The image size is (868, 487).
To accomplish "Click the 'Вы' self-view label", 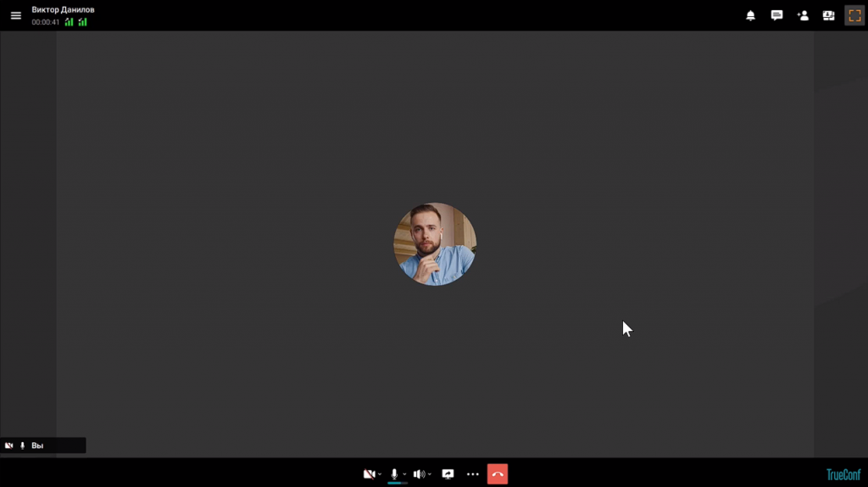I will pos(37,445).
